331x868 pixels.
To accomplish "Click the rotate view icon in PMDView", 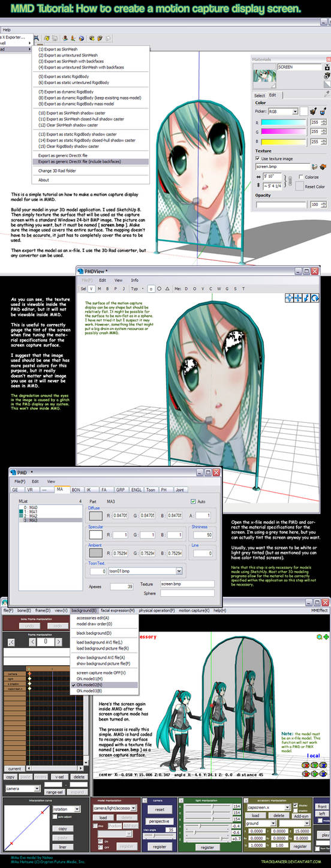I will coord(315,298).
